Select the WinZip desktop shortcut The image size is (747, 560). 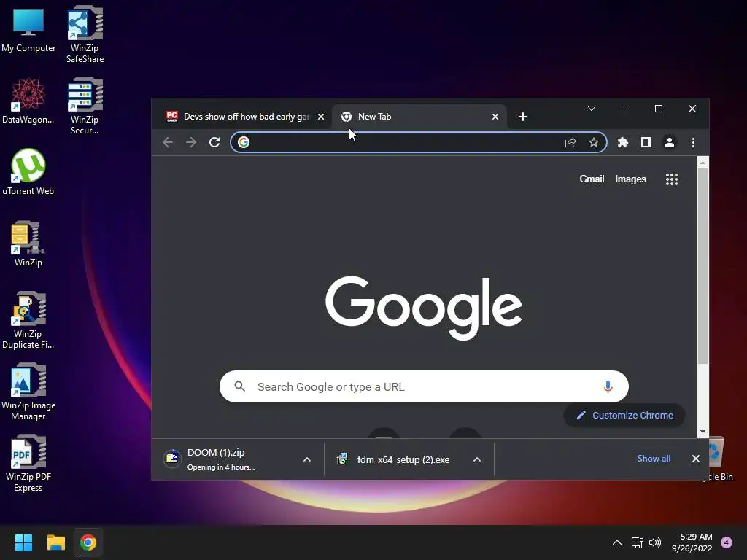pos(28,244)
